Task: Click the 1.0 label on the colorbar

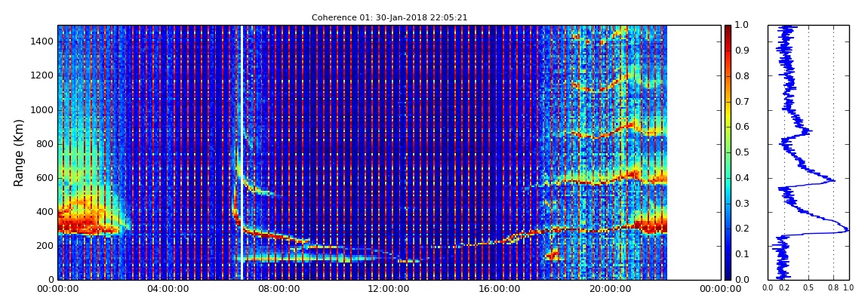Action: (743, 26)
